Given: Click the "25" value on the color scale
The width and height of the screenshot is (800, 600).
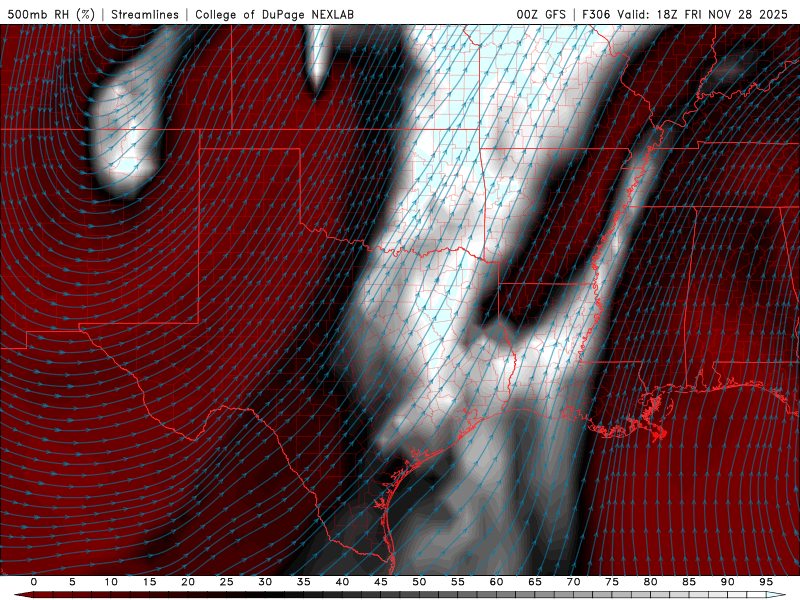Looking at the screenshot, I should [226, 582].
